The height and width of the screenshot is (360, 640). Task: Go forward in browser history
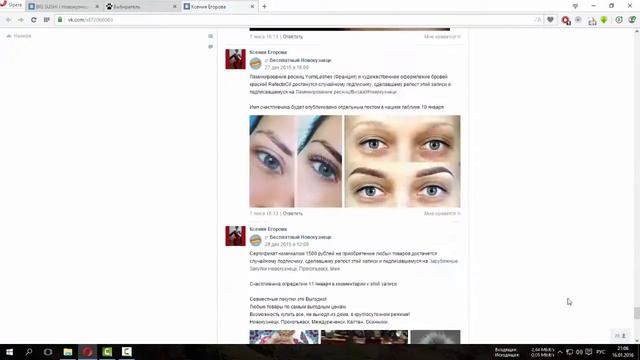tap(21, 20)
